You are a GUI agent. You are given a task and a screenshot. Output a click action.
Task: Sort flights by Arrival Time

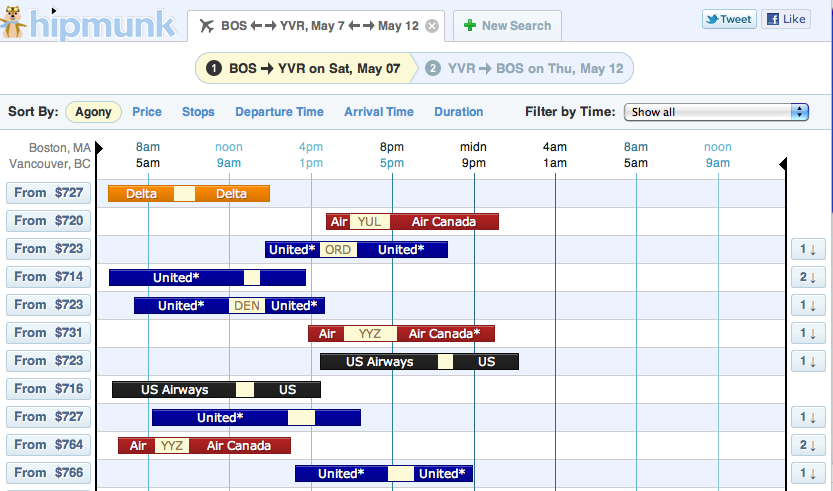378,112
